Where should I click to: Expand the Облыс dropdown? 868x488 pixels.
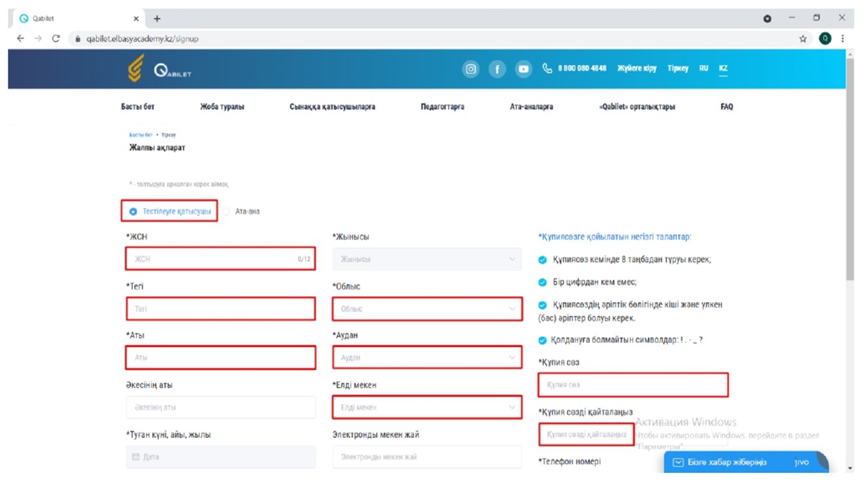pyautogui.click(x=427, y=308)
